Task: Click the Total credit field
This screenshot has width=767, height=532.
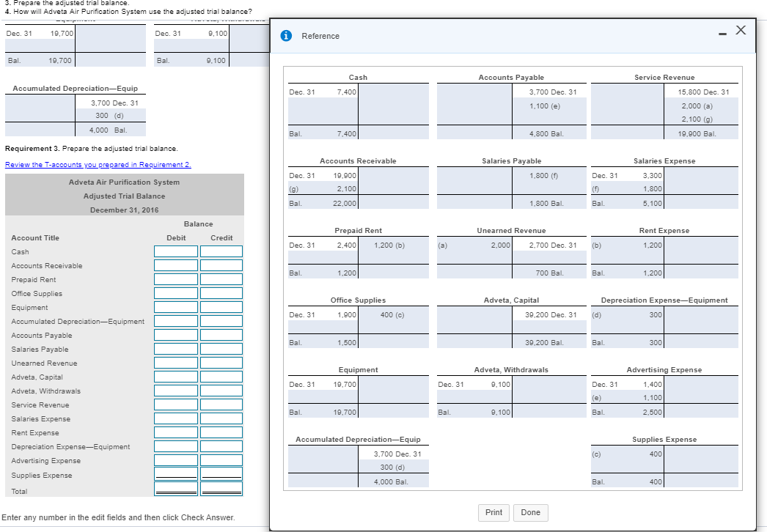Action: 221,489
